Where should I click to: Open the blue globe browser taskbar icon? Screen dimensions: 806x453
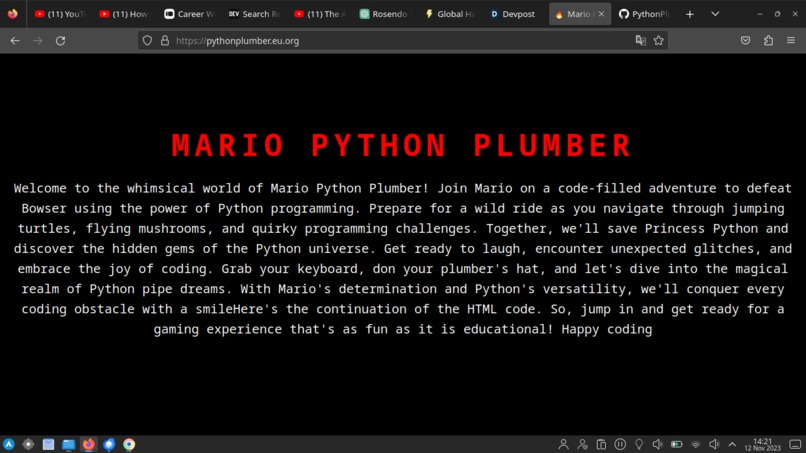click(x=109, y=444)
